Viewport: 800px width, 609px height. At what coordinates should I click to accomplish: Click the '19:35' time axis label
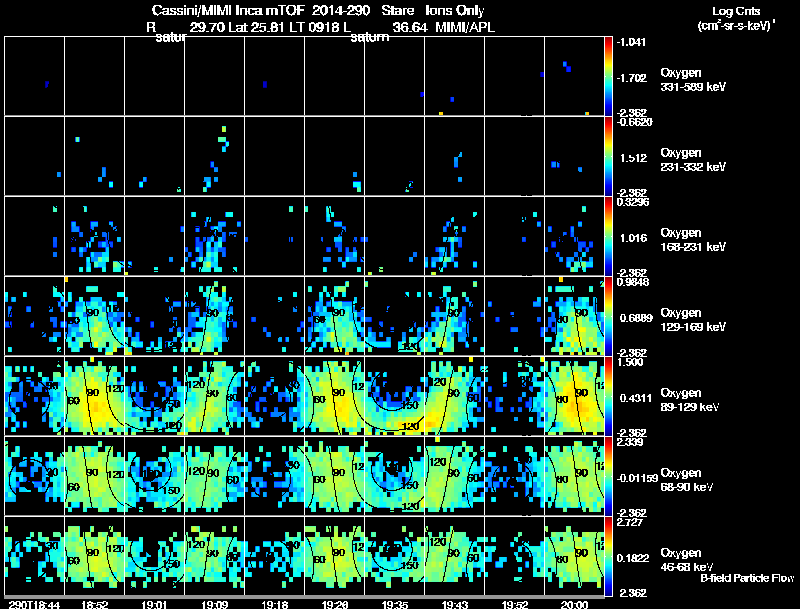click(x=394, y=604)
